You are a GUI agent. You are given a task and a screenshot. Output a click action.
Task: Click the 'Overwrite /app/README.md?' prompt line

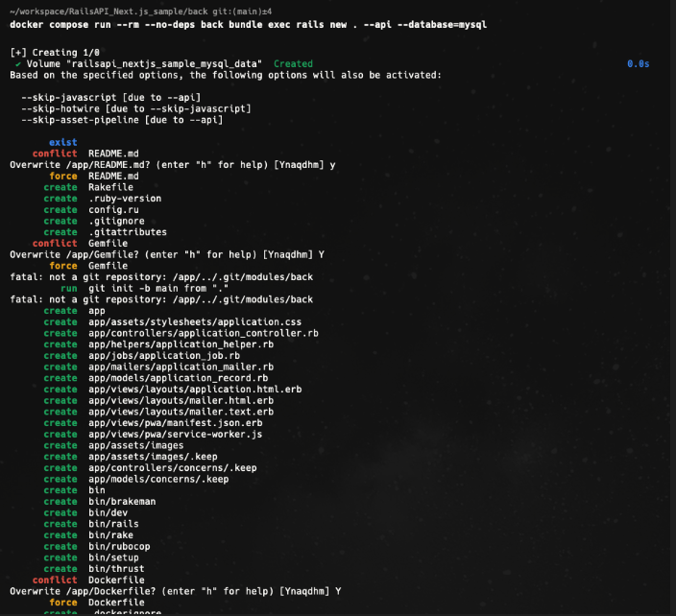click(x=173, y=165)
